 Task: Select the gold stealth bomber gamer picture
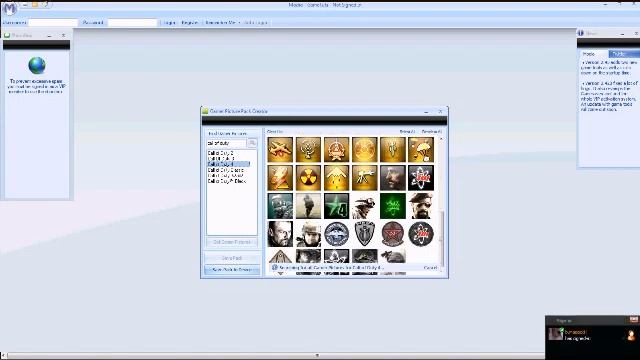pyautogui.click(x=336, y=178)
